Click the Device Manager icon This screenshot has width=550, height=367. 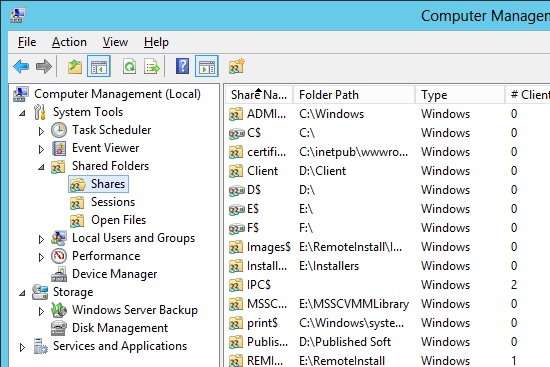tap(59, 274)
